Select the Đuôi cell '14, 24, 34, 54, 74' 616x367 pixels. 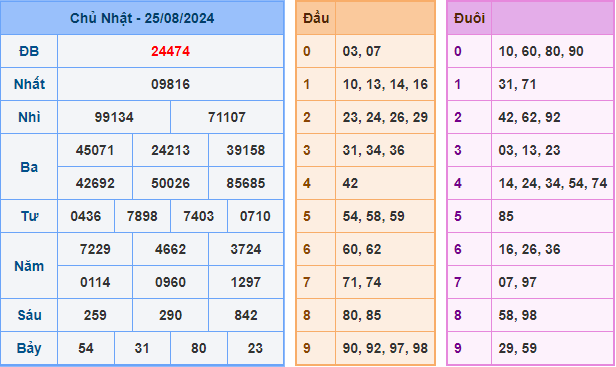pyautogui.click(x=553, y=183)
